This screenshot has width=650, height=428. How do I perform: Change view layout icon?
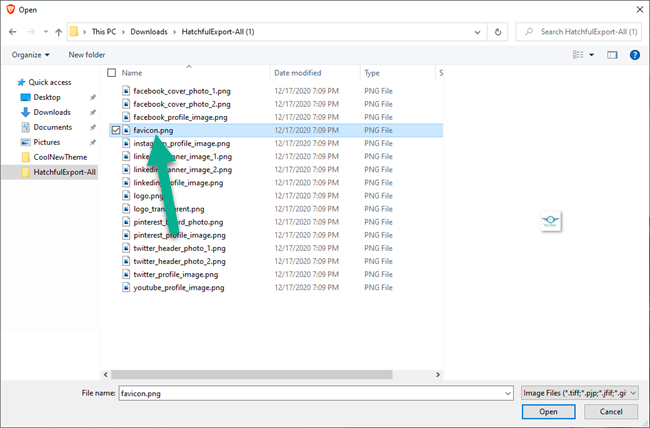coord(579,54)
